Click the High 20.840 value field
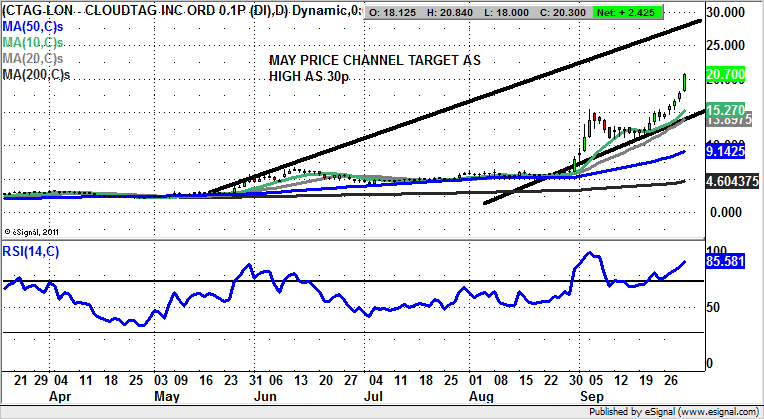Screen dimensions: 764x419 465,11
